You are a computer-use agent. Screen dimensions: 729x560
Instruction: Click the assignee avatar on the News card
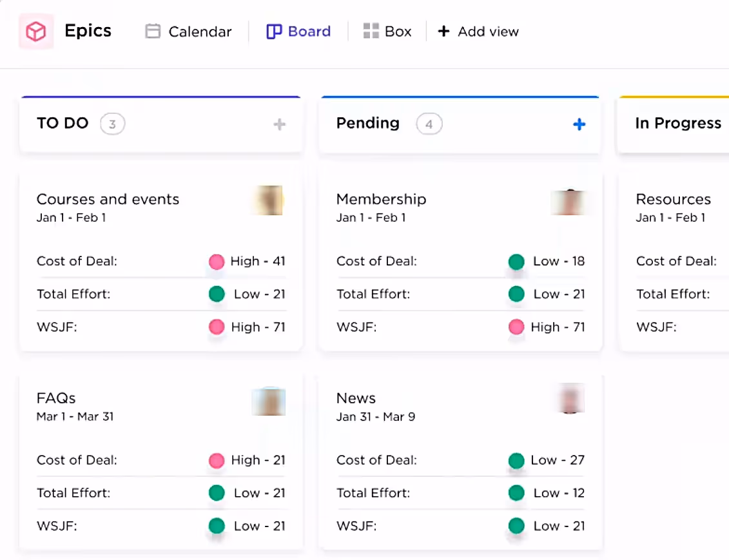570,398
